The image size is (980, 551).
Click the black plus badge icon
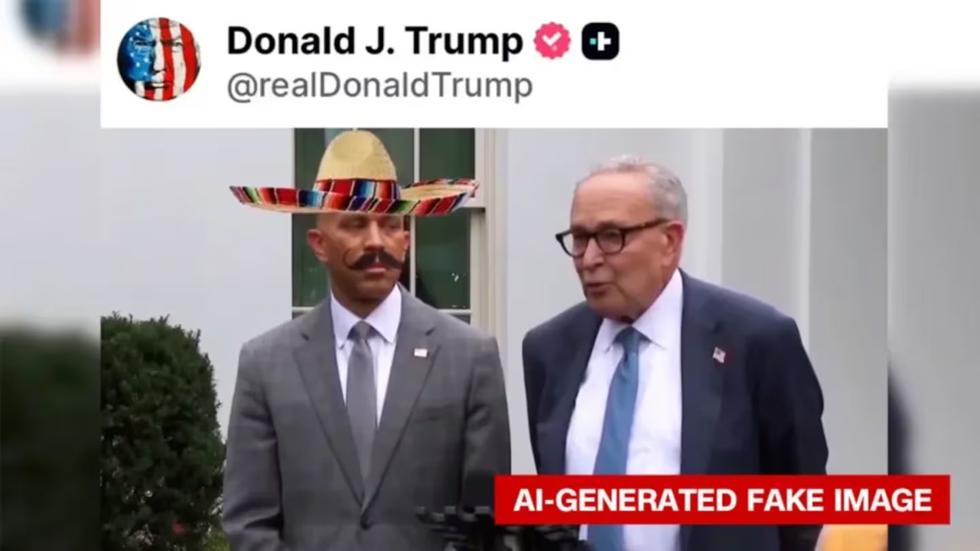[600, 41]
